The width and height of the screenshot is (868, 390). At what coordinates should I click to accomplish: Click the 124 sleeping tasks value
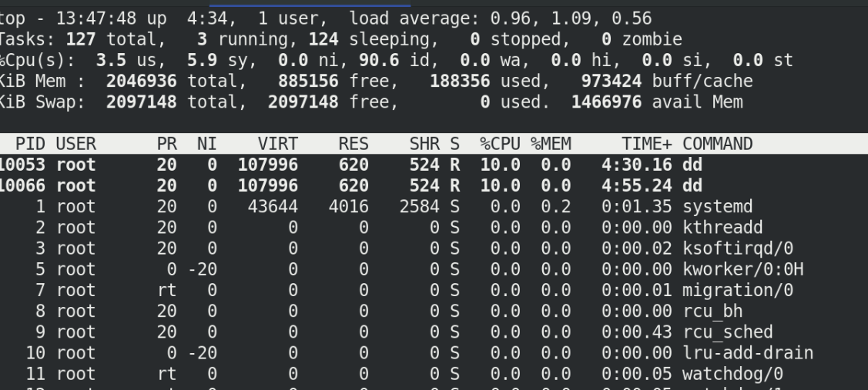323,39
